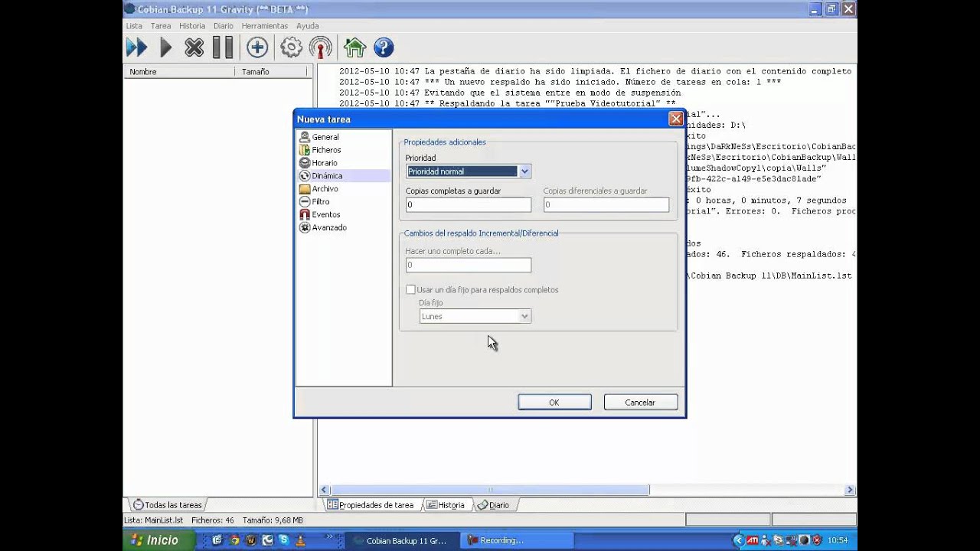Click Copias completas a guardar field
The image size is (980, 551).
coord(469,205)
